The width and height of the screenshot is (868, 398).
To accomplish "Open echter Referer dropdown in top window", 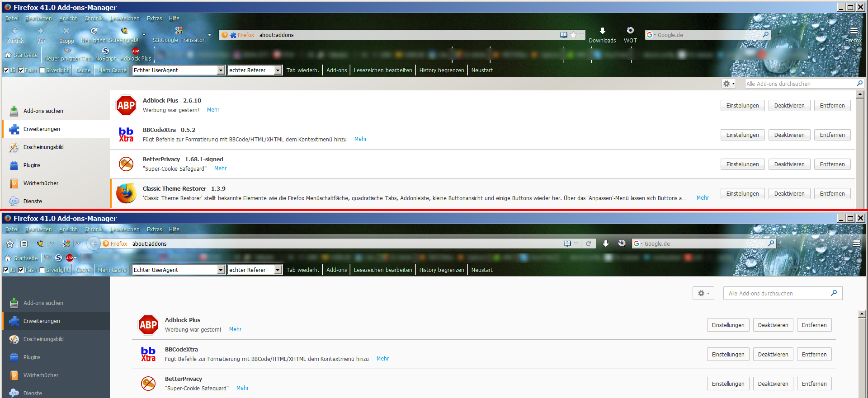I will click(255, 70).
